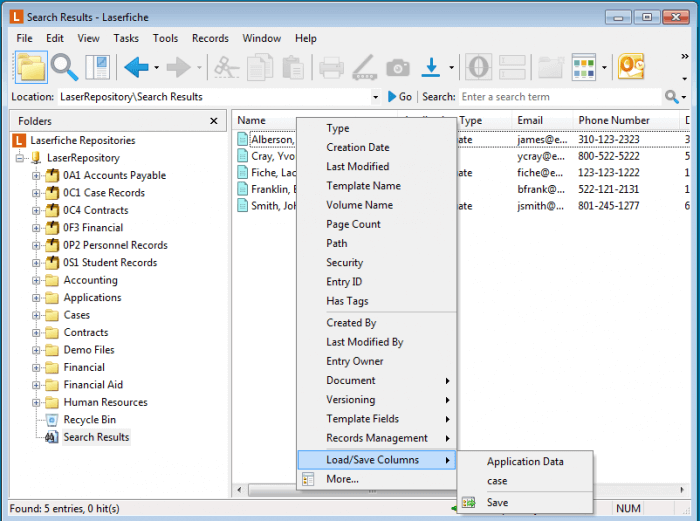Close the Folders pane

(x=214, y=121)
